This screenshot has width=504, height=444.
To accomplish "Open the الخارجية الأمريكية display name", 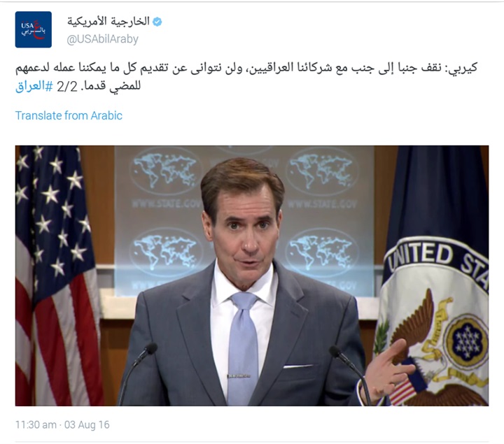I will (x=108, y=22).
